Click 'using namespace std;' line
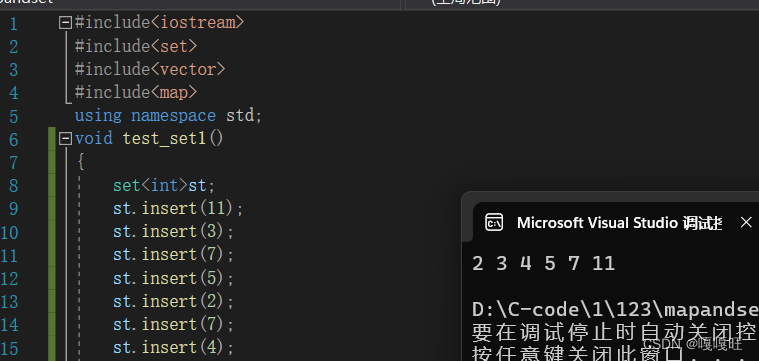Screen dimensions: 759x361 pyautogui.click(x=168, y=116)
